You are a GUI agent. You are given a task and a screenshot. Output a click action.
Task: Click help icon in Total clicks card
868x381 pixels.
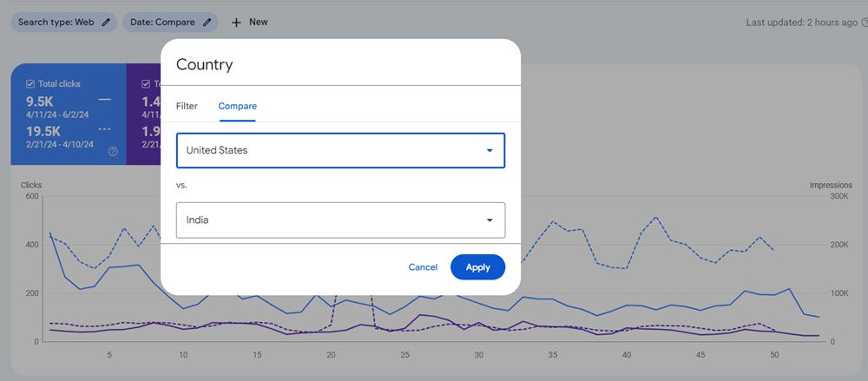pos(113,151)
